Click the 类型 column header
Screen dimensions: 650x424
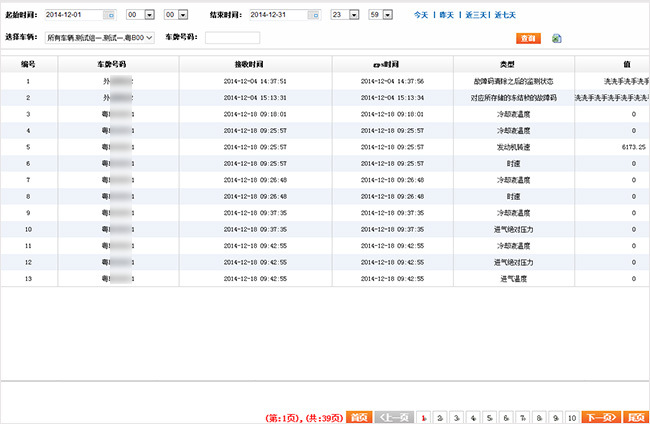(x=514, y=64)
